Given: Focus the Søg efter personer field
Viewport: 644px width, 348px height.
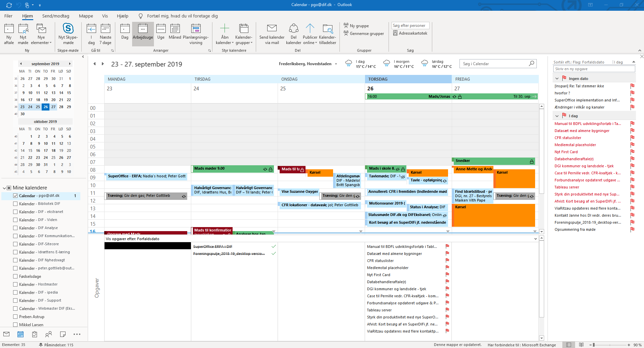Looking at the screenshot, I should pyautogui.click(x=410, y=26).
